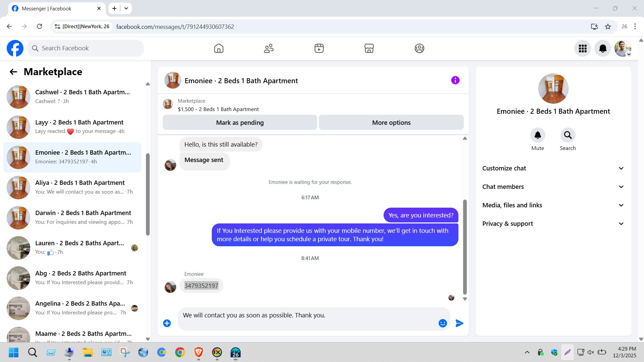Click the chat header listing thumbnail

pyautogui.click(x=173, y=80)
